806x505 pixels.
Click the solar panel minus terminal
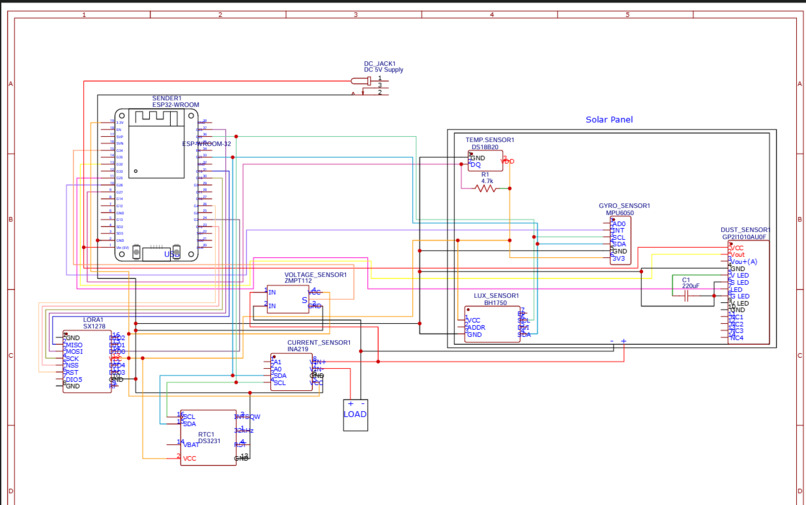612,341
